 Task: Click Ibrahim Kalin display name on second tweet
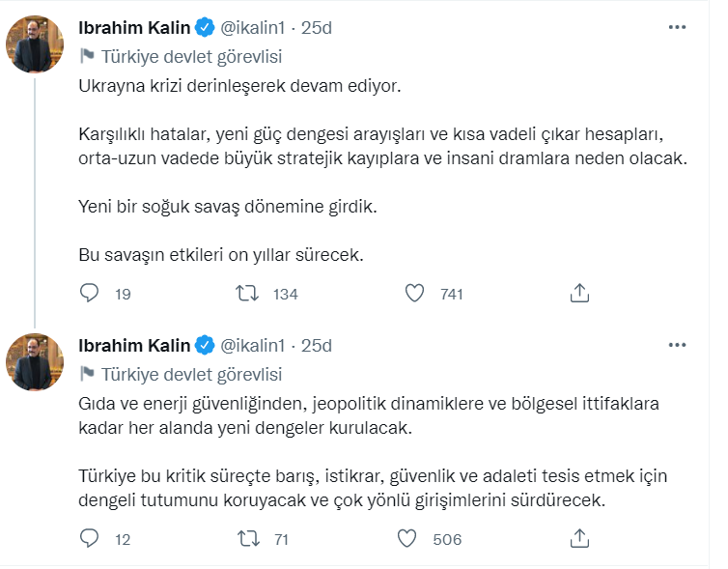(x=134, y=345)
